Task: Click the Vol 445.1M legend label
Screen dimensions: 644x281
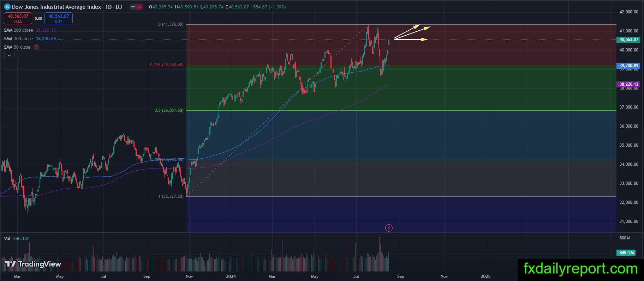Action: point(16,239)
